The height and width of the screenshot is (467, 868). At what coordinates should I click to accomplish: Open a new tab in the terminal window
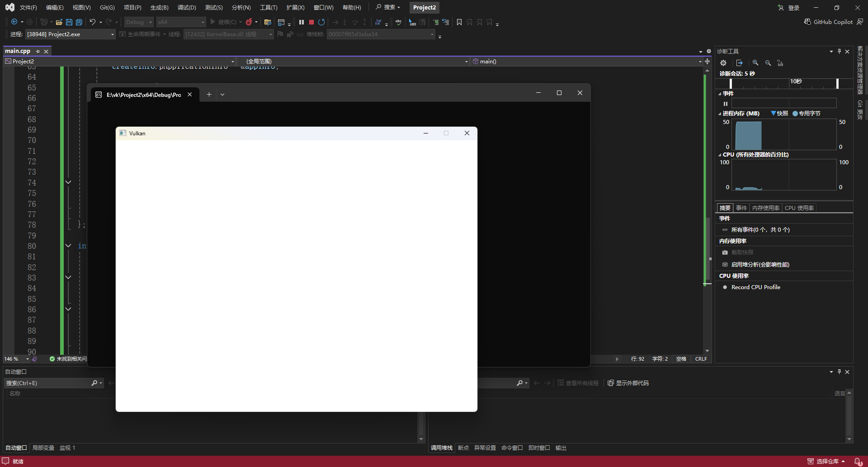click(209, 95)
